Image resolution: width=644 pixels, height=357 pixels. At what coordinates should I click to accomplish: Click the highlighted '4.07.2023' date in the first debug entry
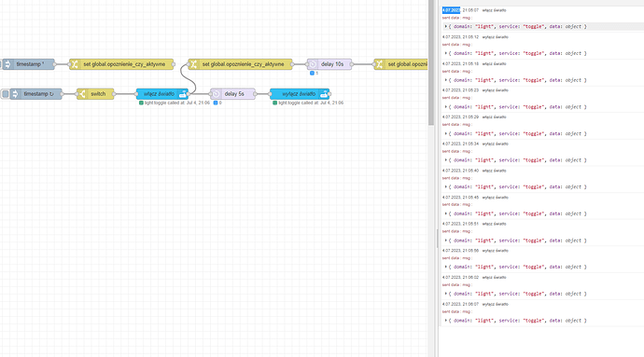point(451,10)
